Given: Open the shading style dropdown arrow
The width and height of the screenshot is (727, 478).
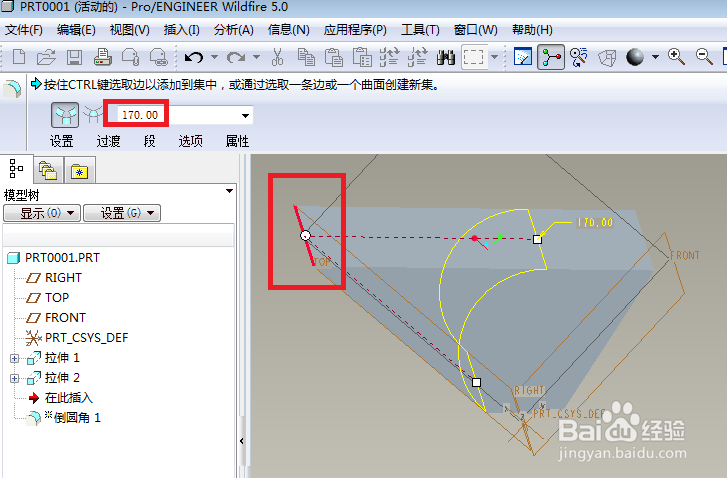Looking at the screenshot, I should click(x=655, y=57).
